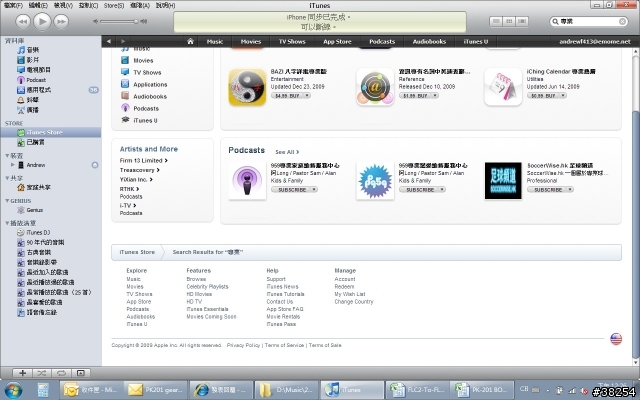640x400 pixels.
Task: Open dropdown beside Reference app buy button
Action: [436, 96]
